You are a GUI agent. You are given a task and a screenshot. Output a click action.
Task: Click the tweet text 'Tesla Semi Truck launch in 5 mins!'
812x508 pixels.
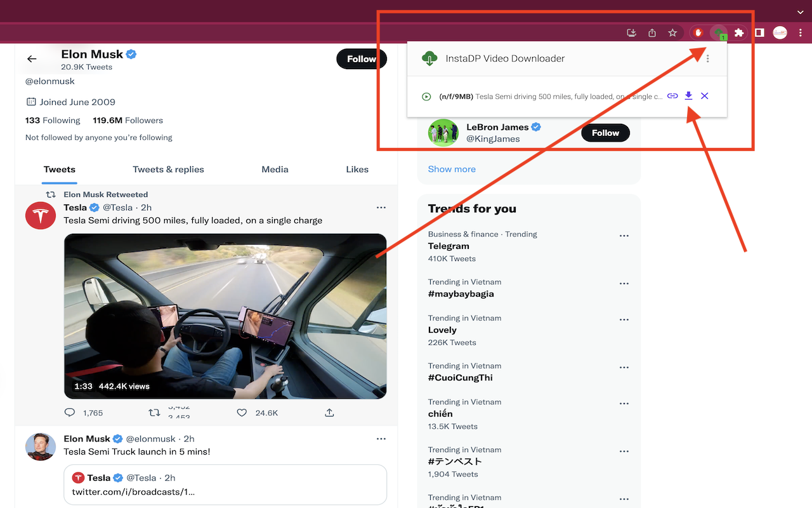137,451
